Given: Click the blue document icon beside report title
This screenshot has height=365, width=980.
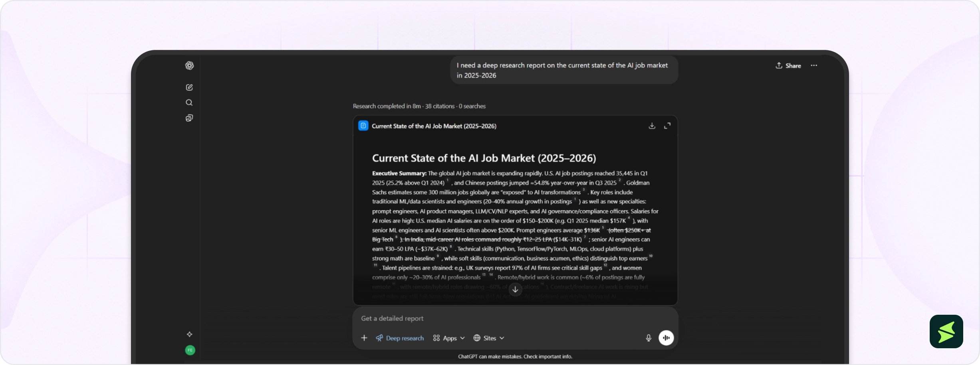Looking at the screenshot, I should (x=363, y=126).
